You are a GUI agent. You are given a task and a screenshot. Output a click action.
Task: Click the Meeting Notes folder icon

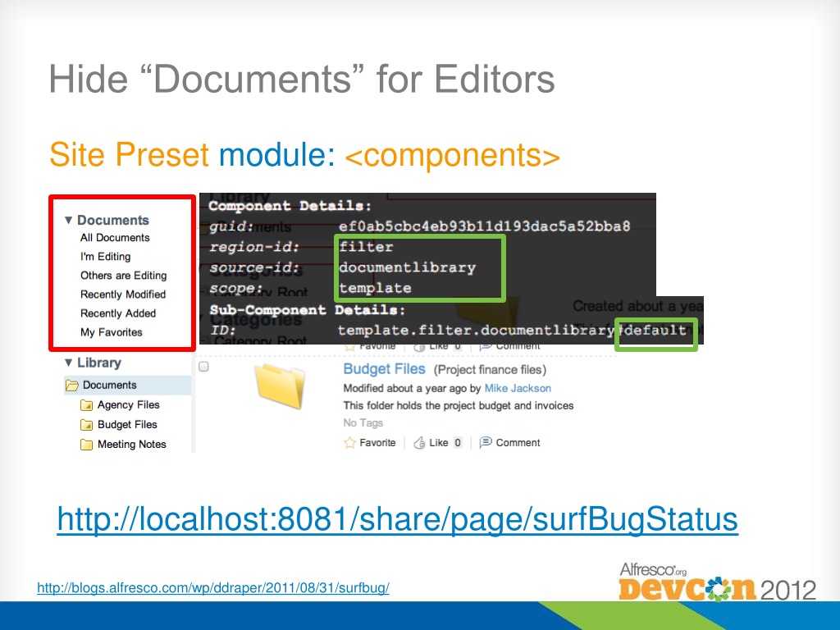86,445
